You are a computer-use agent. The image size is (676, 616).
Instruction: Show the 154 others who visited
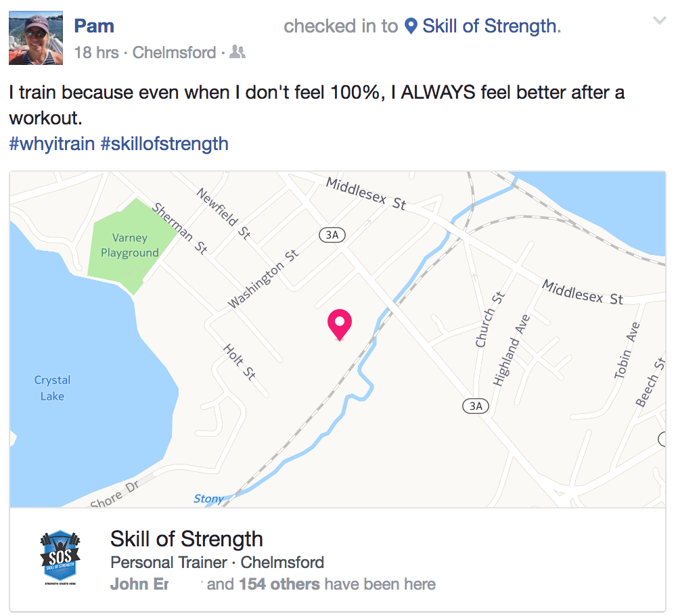pos(279,584)
